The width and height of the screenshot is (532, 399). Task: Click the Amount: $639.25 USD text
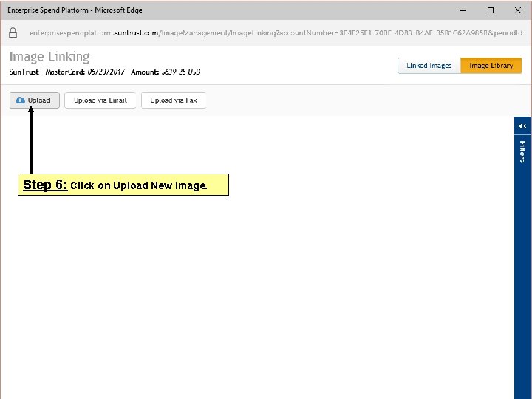click(x=166, y=72)
